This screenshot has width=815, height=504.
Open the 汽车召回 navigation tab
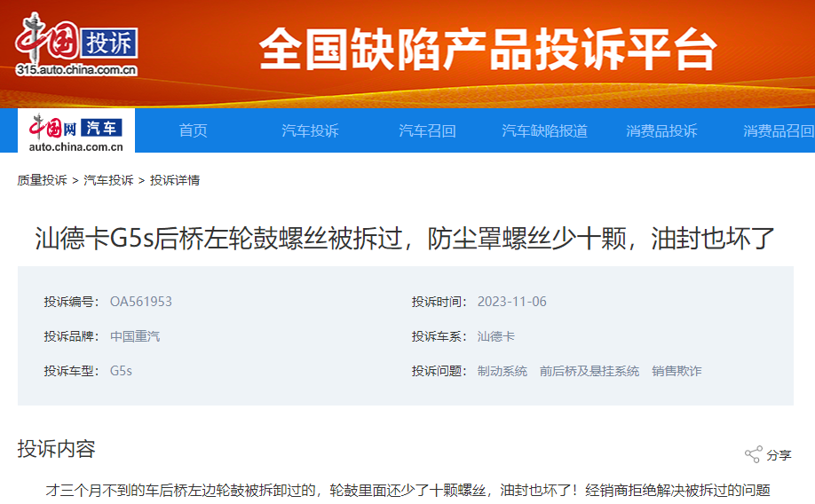427,131
